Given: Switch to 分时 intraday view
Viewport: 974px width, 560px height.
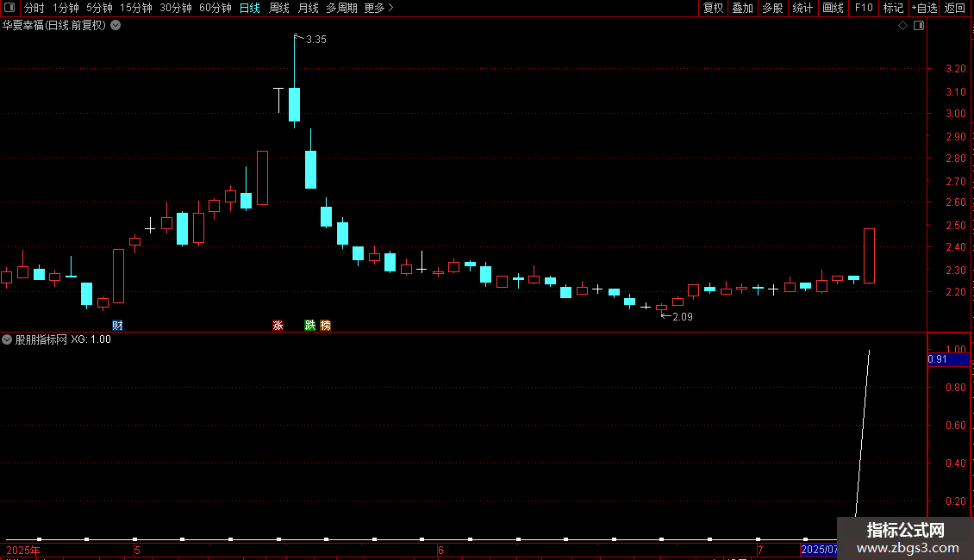Looking at the screenshot, I should pyautogui.click(x=34, y=8).
